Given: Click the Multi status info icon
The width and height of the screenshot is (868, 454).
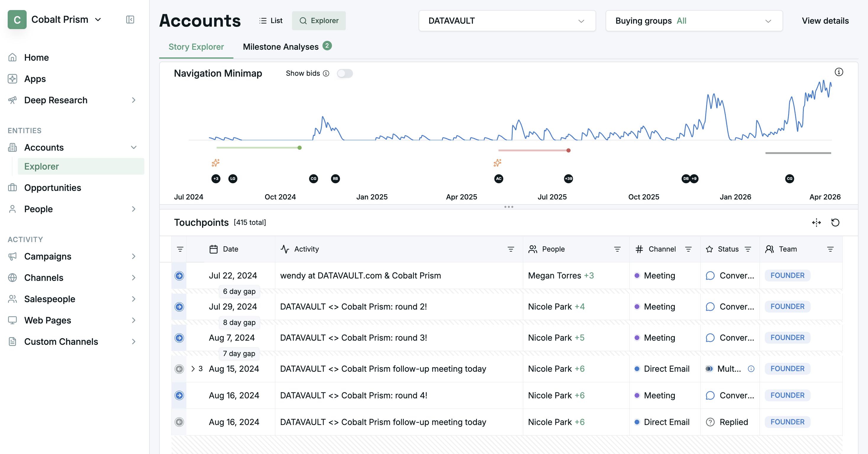Looking at the screenshot, I should pos(751,369).
